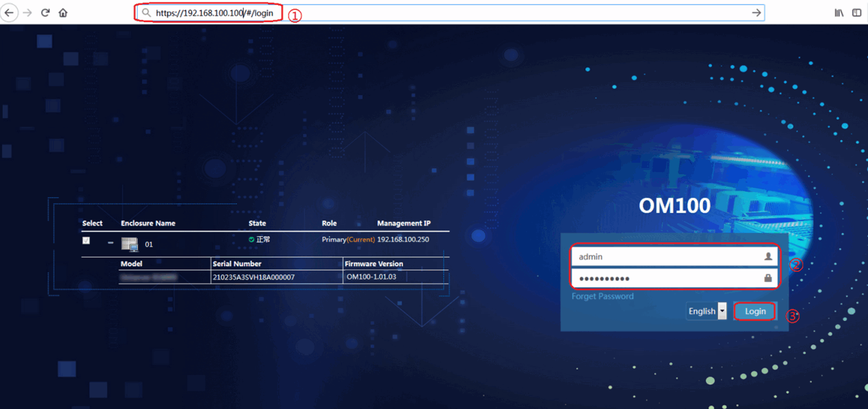Click the enclosure name 01

point(149,244)
